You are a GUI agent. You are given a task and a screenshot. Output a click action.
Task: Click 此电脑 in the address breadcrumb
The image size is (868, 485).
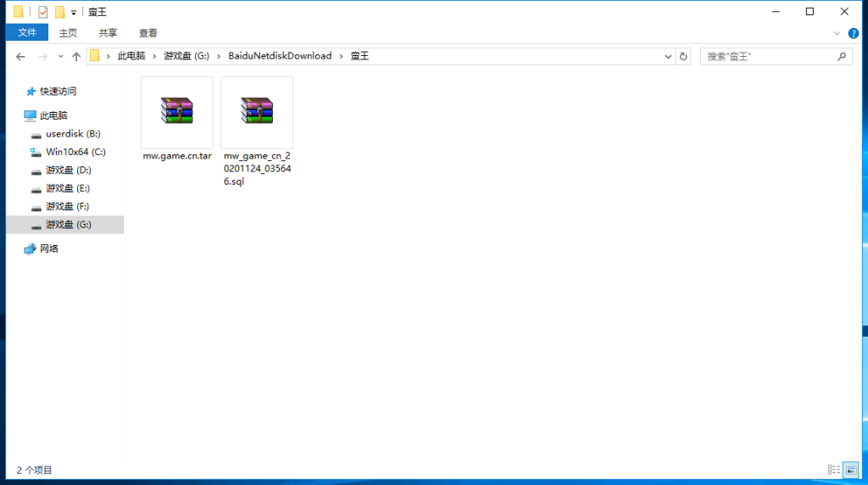(x=131, y=56)
